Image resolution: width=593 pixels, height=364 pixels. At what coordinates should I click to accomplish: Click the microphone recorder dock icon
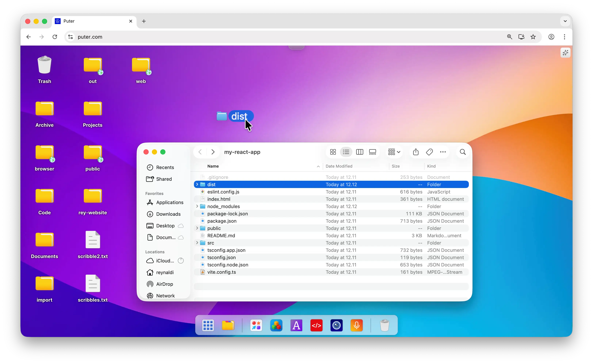coord(356,326)
